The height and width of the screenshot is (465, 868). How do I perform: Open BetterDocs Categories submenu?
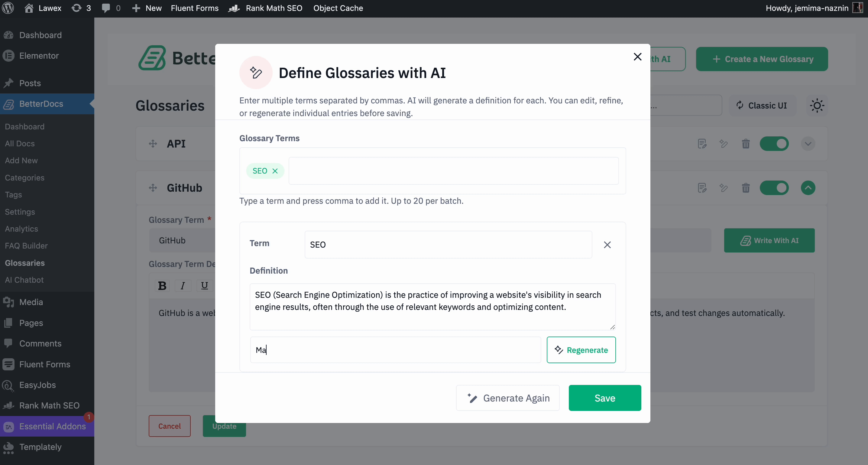pos(24,178)
